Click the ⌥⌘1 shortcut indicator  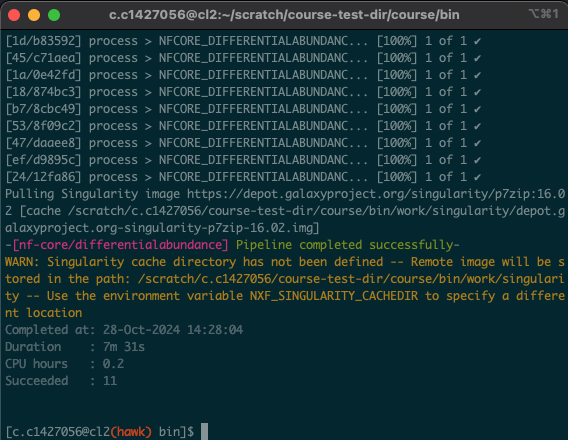pyautogui.click(x=543, y=14)
